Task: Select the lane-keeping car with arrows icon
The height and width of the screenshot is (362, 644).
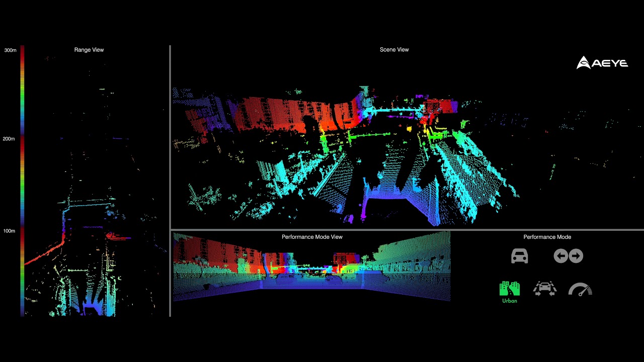Action: (545, 289)
